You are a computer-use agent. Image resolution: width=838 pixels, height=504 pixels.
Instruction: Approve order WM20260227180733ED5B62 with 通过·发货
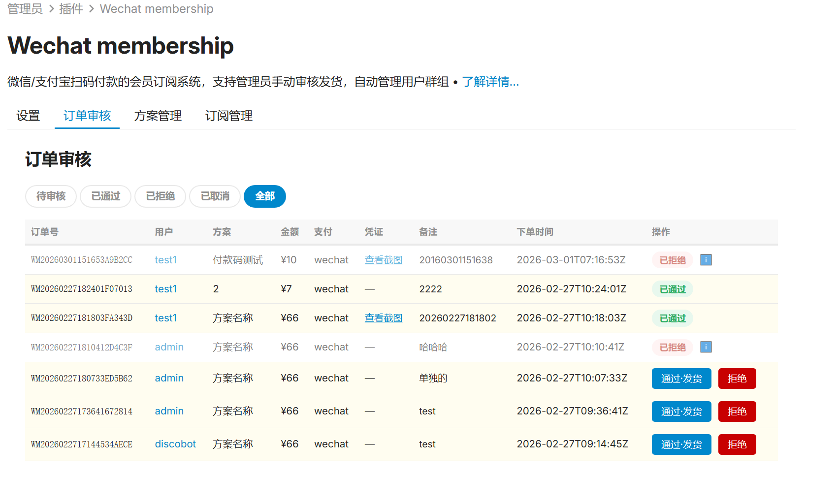(x=681, y=378)
